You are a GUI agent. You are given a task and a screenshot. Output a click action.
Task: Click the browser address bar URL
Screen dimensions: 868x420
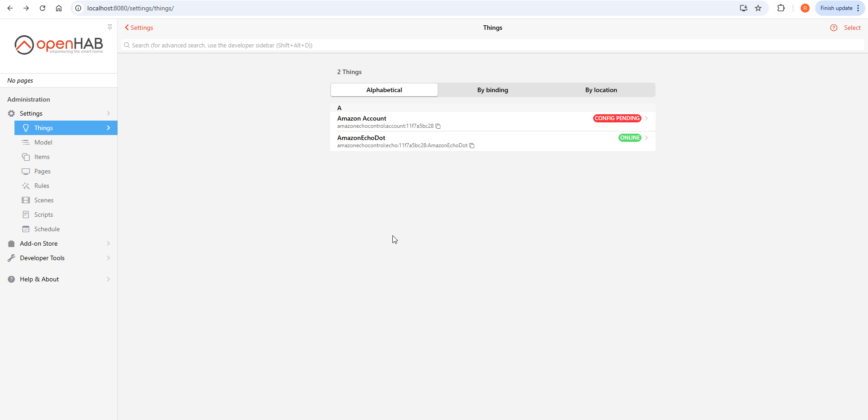coord(130,8)
